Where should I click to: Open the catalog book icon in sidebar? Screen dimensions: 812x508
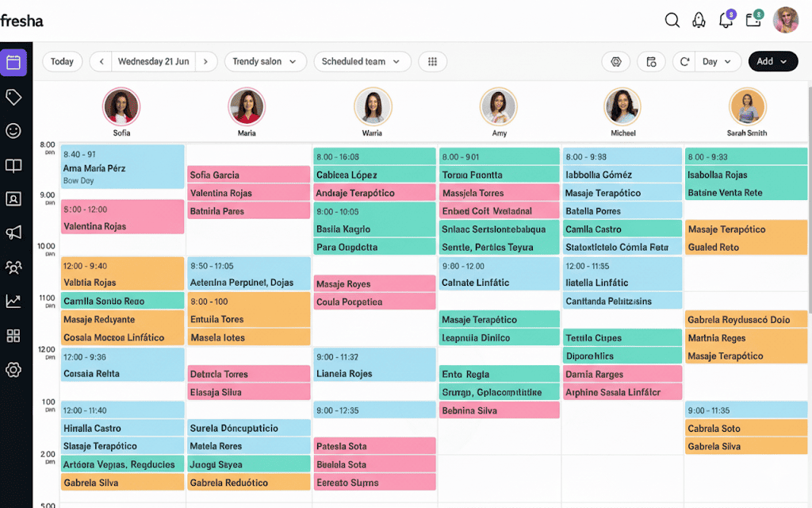(13, 165)
